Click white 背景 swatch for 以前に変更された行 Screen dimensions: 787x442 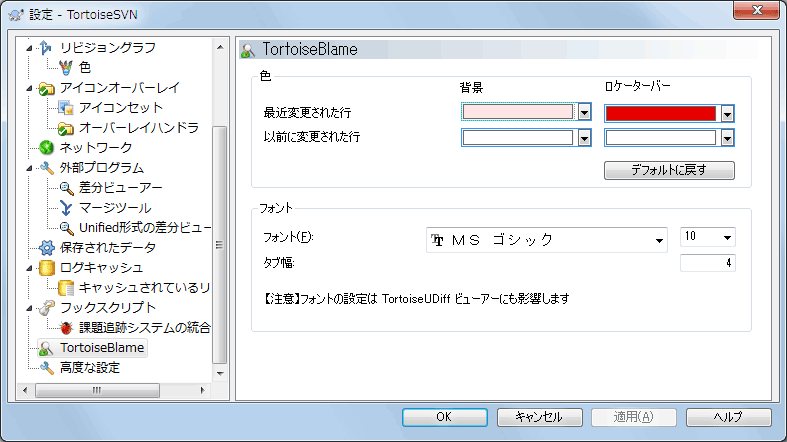517,137
